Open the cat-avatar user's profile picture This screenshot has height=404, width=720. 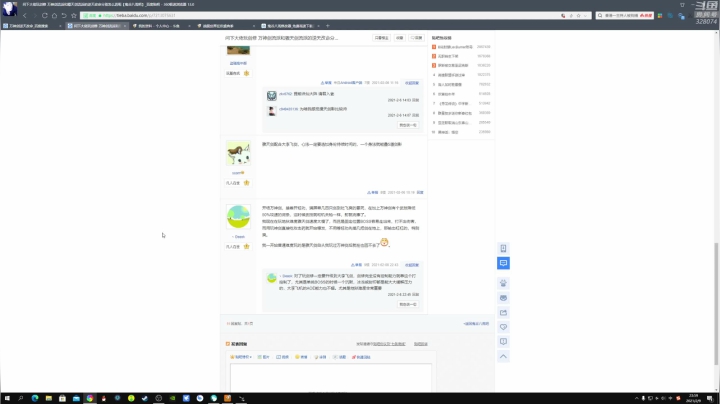point(238,153)
